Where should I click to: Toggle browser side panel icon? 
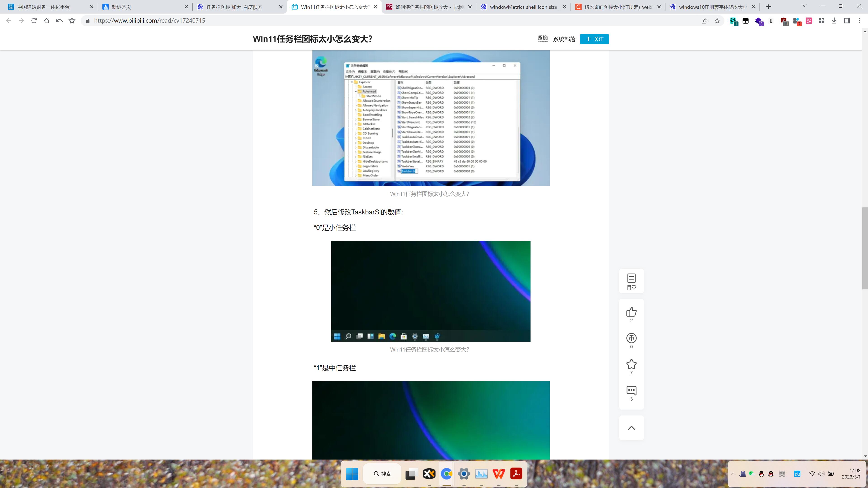tap(847, 21)
